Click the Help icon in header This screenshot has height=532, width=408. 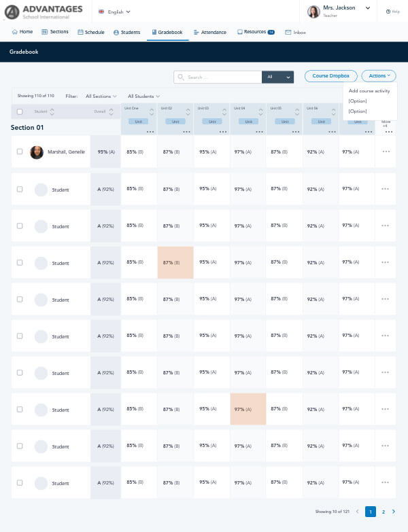388,12
